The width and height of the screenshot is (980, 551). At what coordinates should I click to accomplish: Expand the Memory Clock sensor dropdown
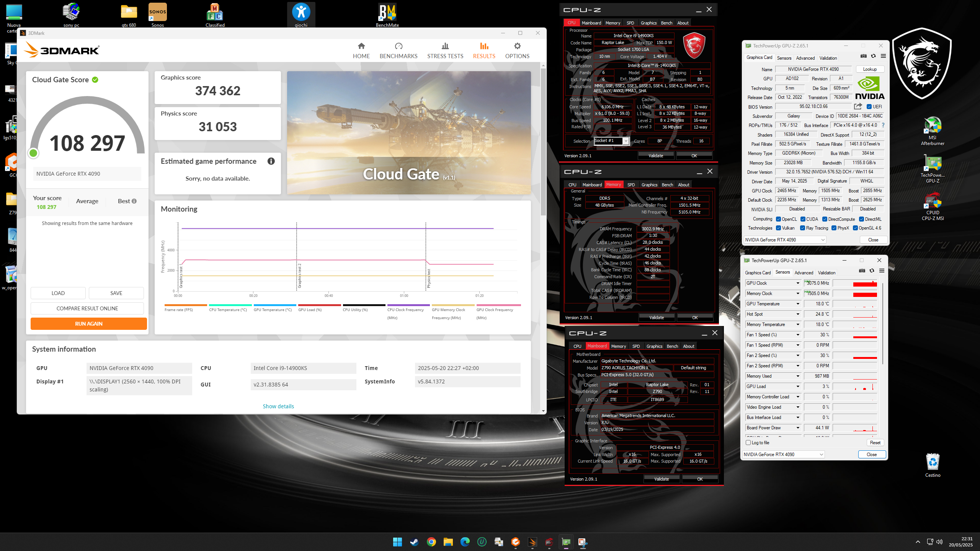point(798,293)
